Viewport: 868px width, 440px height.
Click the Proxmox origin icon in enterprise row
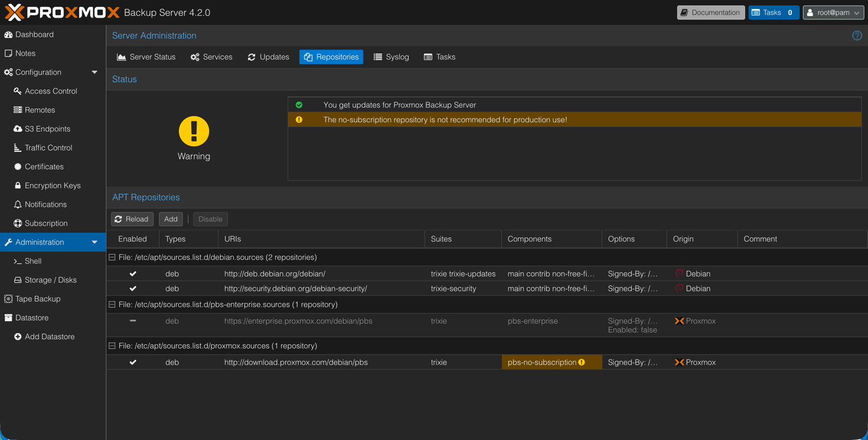pos(679,321)
